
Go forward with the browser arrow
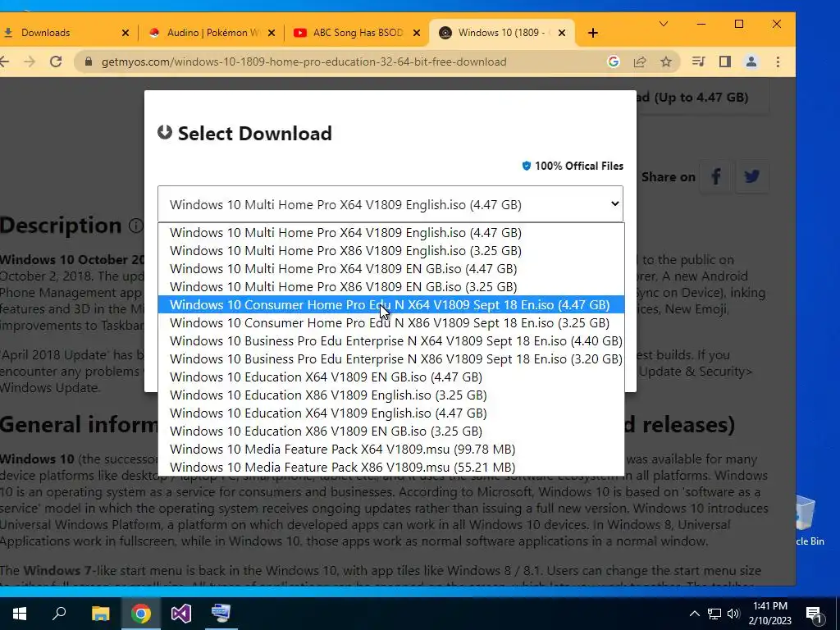coord(30,62)
